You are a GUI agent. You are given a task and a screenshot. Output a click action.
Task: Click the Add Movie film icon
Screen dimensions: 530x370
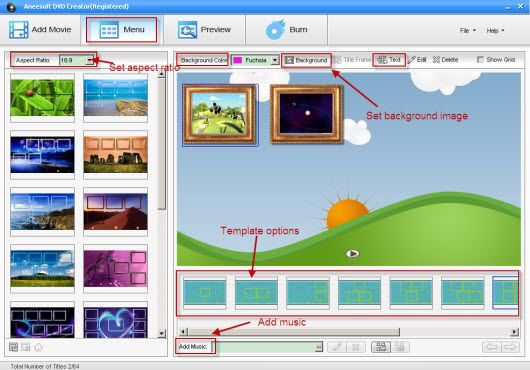pyautogui.click(x=18, y=30)
